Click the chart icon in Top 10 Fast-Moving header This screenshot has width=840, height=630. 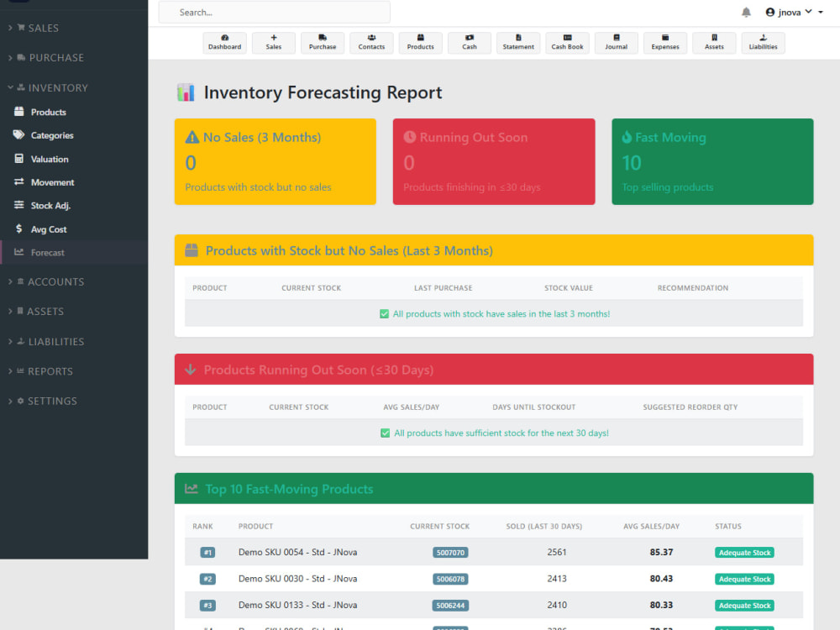point(192,489)
